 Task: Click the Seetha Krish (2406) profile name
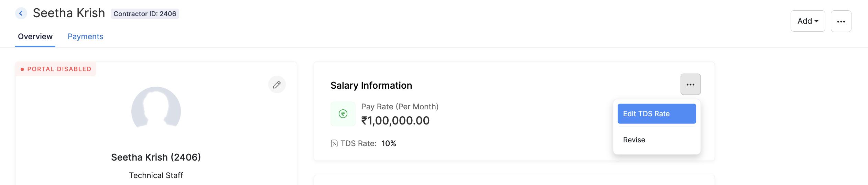coord(156,157)
